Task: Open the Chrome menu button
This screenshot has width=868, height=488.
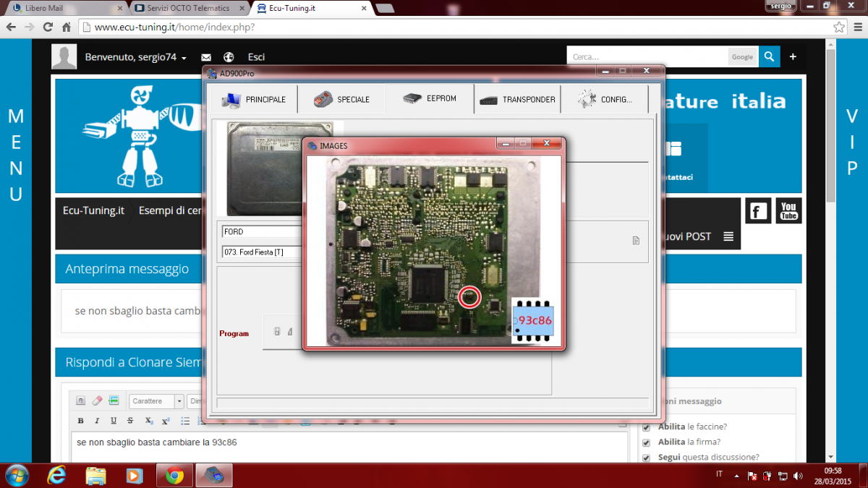Action: tap(856, 27)
